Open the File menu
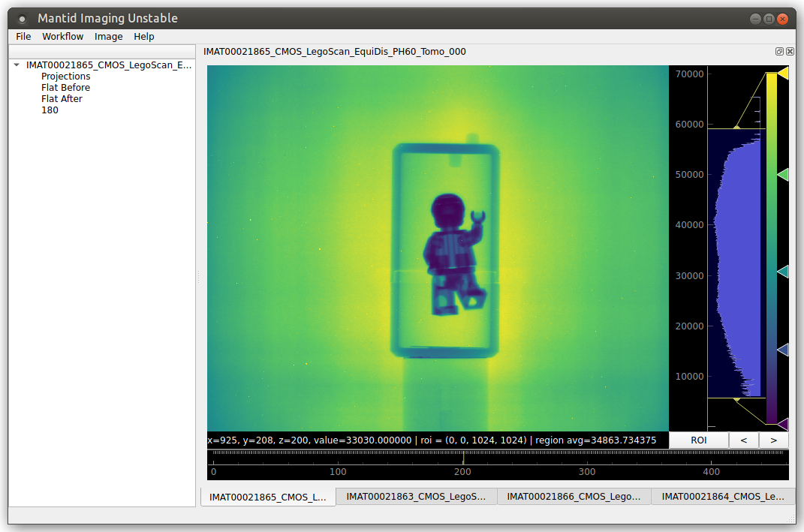This screenshot has width=804, height=532. pyautogui.click(x=23, y=36)
